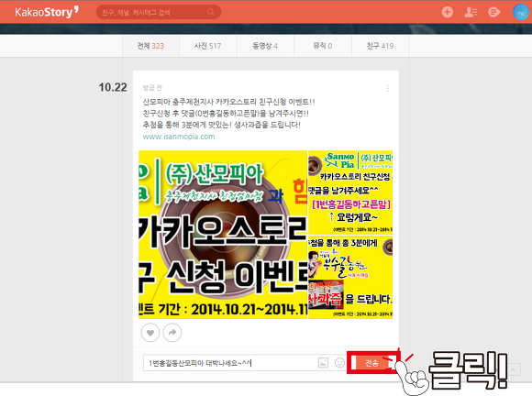Like the post with the heart button

pos(150,333)
